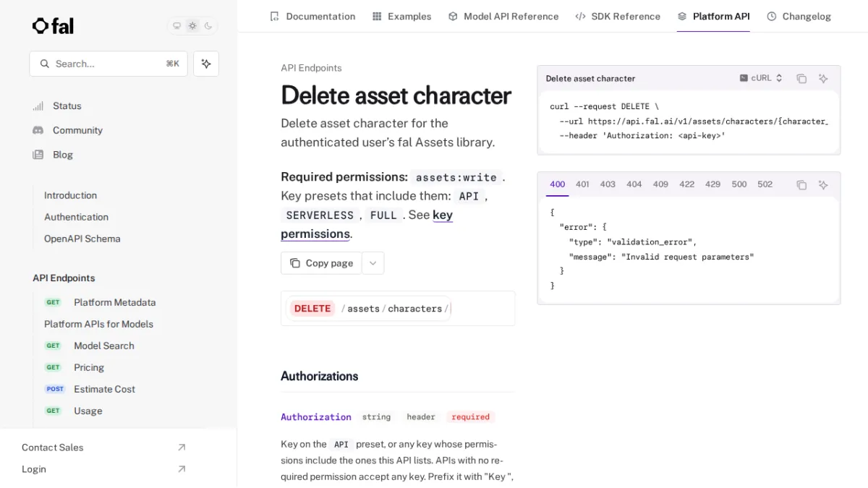Click the DELETE method badge

[x=312, y=309]
